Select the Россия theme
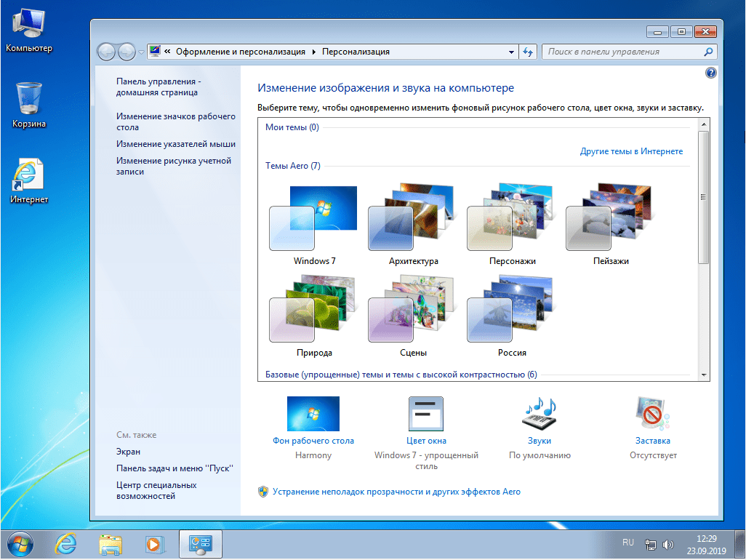The height and width of the screenshot is (560, 746). tap(511, 316)
